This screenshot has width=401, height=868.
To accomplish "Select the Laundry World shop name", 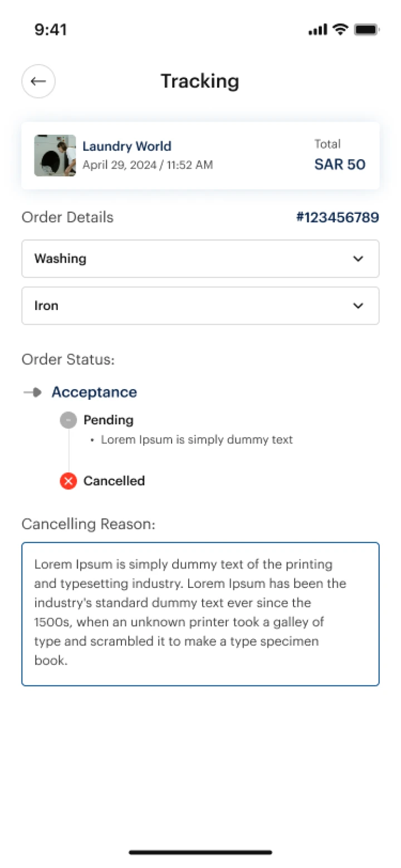I will [x=127, y=146].
